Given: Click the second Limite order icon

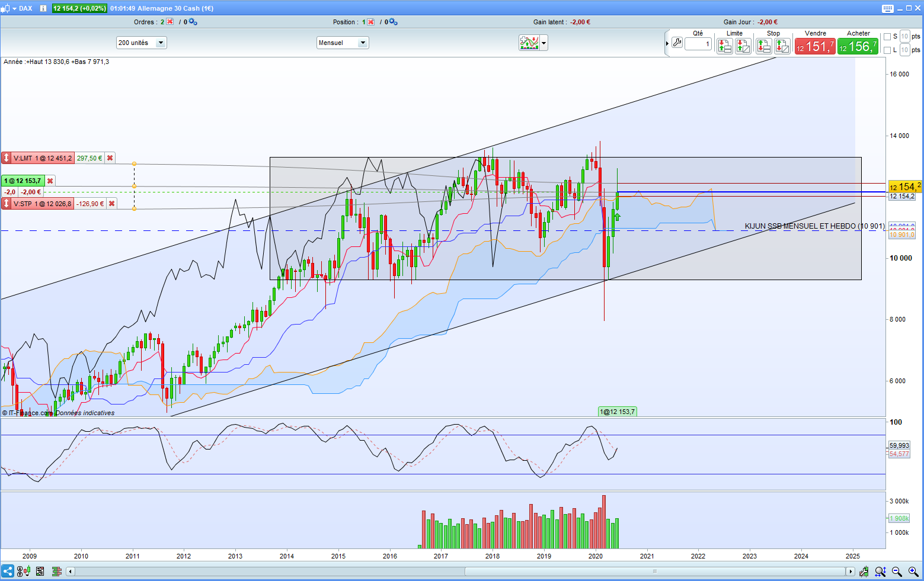Looking at the screenshot, I should 743,46.
